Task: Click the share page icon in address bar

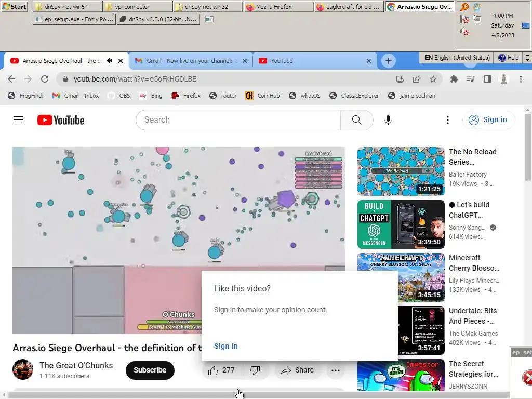Action: coord(416,79)
